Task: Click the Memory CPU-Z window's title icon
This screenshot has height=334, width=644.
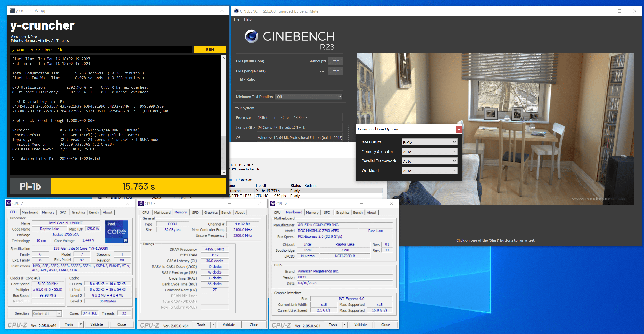Action: 141,203
